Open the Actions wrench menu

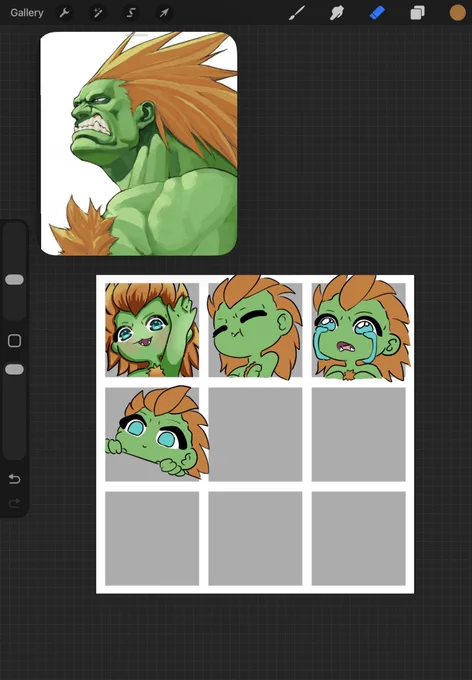65,13
